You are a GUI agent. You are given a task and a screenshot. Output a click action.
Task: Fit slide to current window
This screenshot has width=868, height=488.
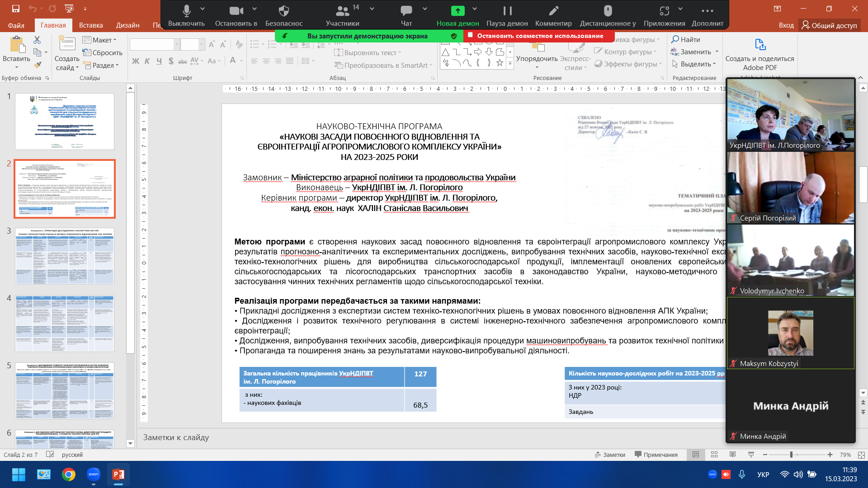tap(861, 455)
